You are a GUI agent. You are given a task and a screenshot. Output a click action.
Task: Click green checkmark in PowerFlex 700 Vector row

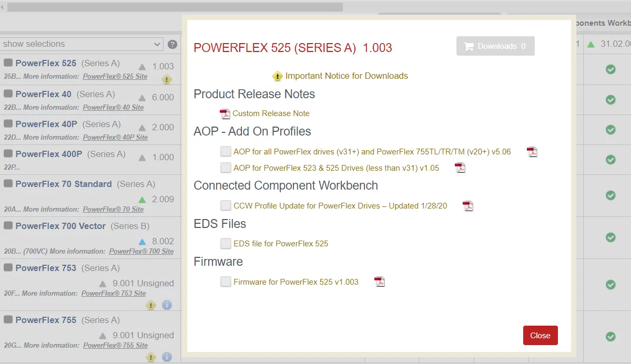pos(610,237)
